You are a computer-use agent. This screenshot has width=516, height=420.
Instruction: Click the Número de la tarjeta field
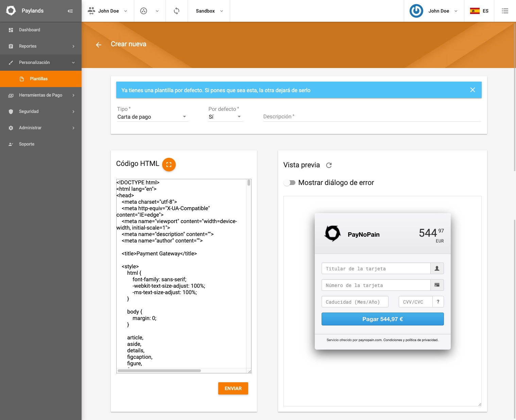click(x=376, y=285)
